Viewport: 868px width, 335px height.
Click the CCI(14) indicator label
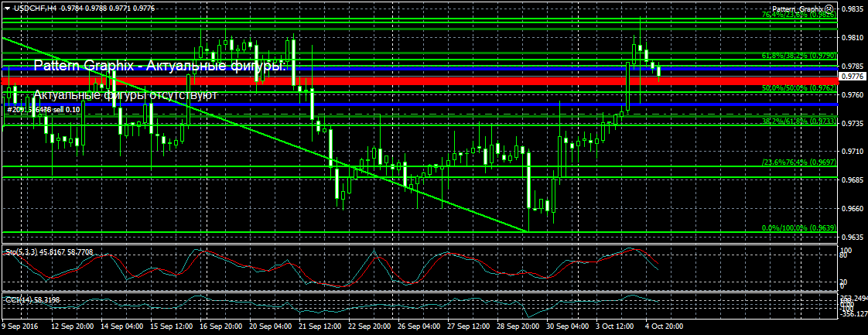point(32,299)
